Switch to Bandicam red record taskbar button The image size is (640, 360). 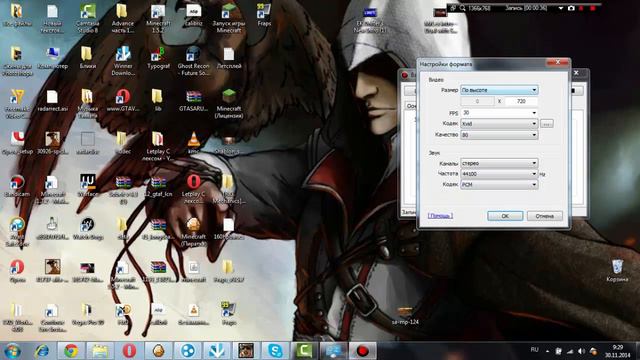[362, 351]
